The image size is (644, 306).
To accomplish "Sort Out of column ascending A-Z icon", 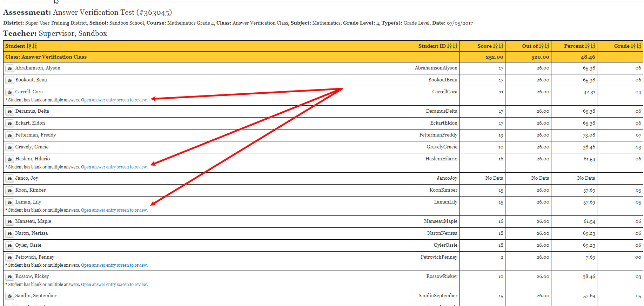I will tap(541, 46).
